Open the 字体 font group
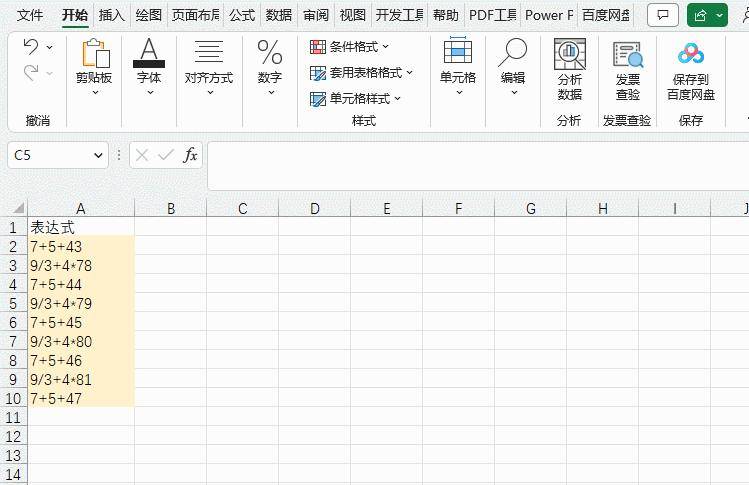Viewport: 749px width, 485px height. tap(149, 67)
